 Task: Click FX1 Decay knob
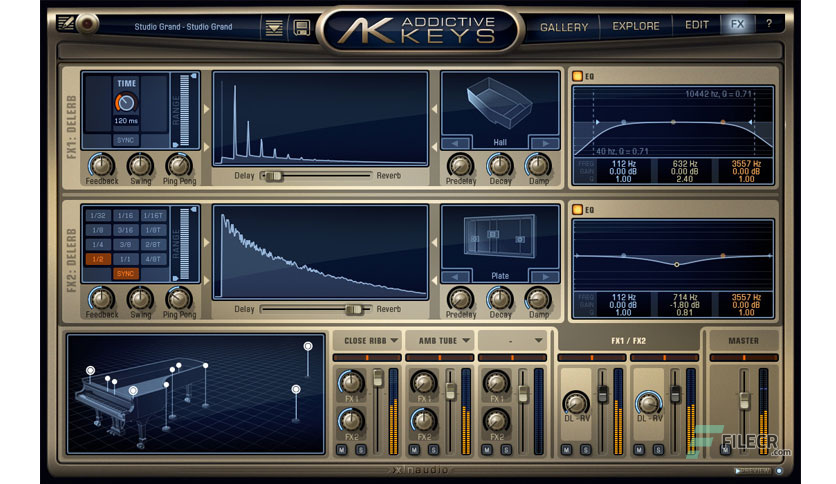point(500,165)
